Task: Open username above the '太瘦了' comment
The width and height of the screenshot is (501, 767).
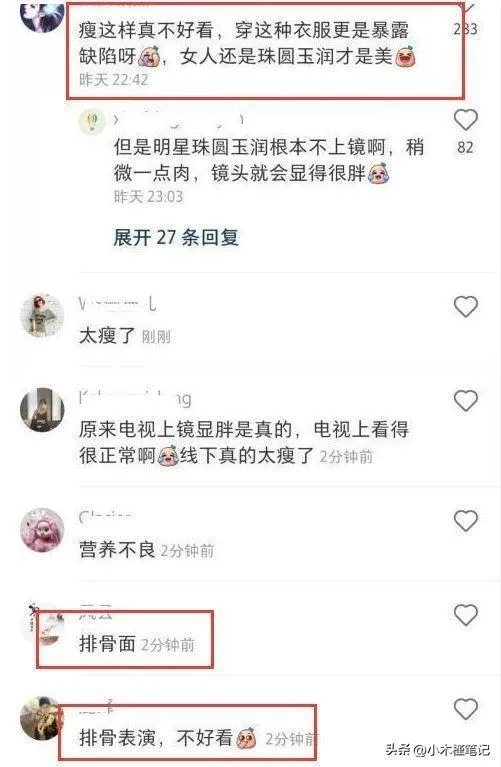Action: coord(117,305)
